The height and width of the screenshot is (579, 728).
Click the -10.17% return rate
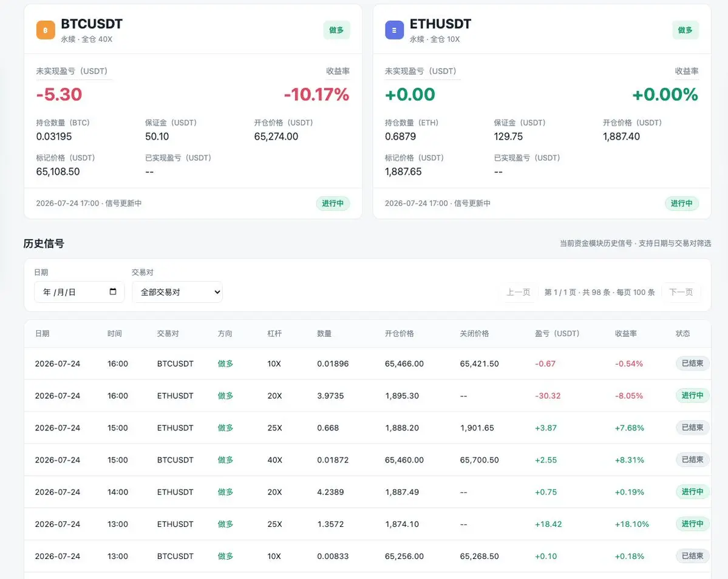coord(317,95)
